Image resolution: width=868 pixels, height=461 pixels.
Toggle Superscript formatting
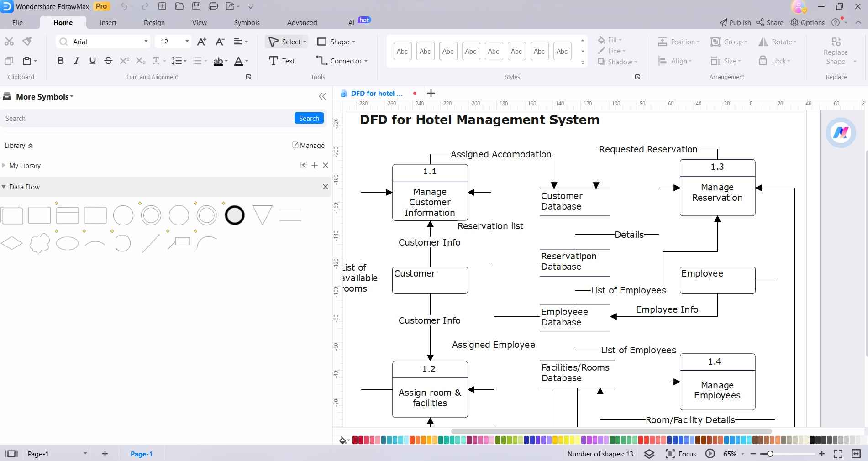point(124,61)
